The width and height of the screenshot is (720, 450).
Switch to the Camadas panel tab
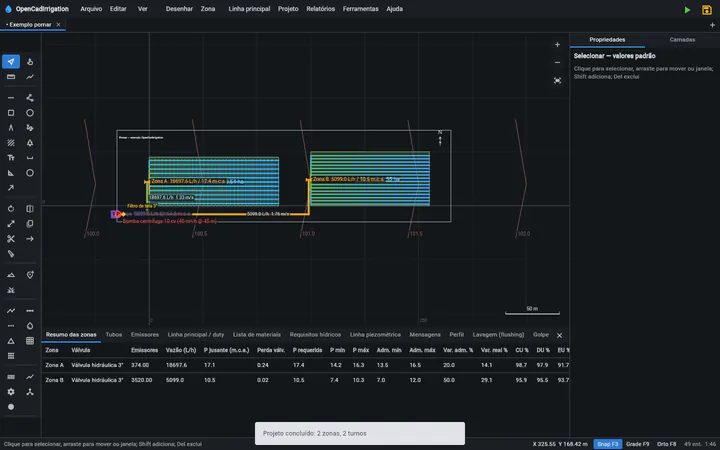click(x=682, y=39)
